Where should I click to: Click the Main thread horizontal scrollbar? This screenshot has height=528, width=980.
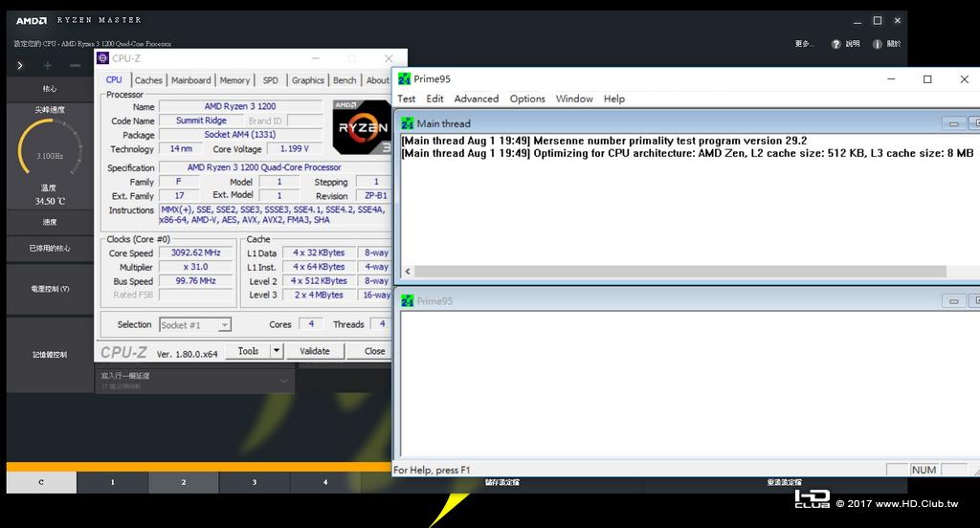pyautogui.click(x=680, y=272)
